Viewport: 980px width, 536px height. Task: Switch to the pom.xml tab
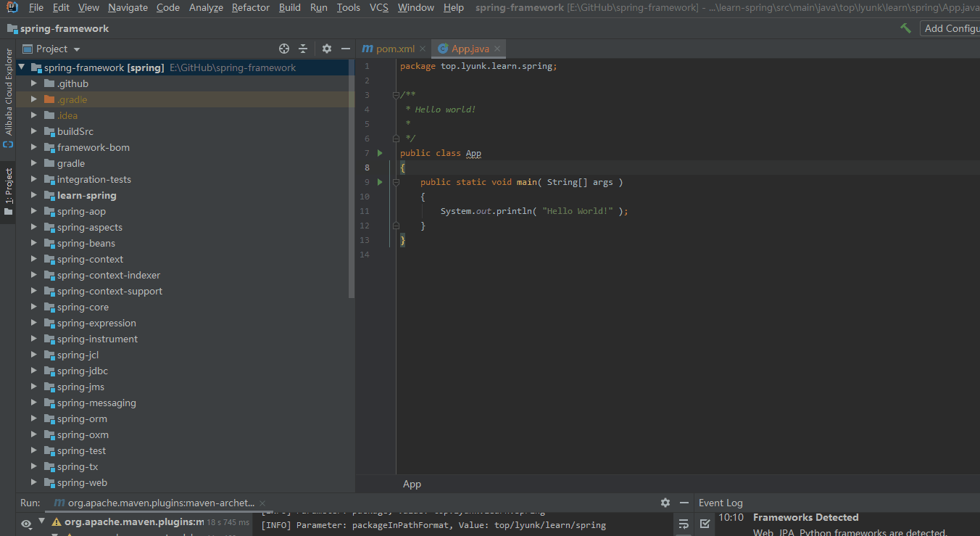pos(394,49)
